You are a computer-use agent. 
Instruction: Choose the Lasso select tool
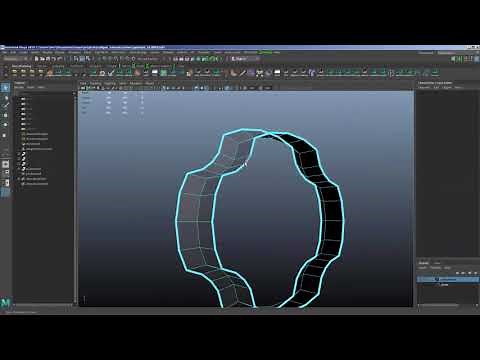click(x=5, y=98)
